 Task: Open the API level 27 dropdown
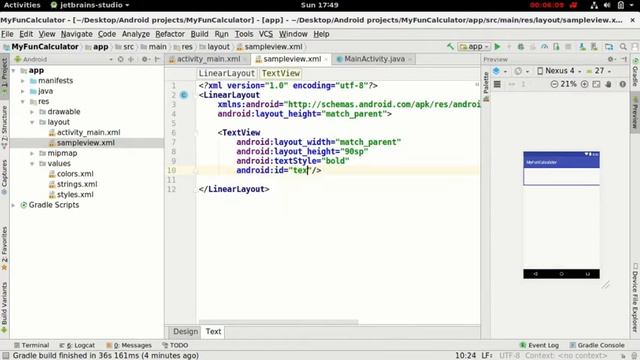[x=599, y=71]
